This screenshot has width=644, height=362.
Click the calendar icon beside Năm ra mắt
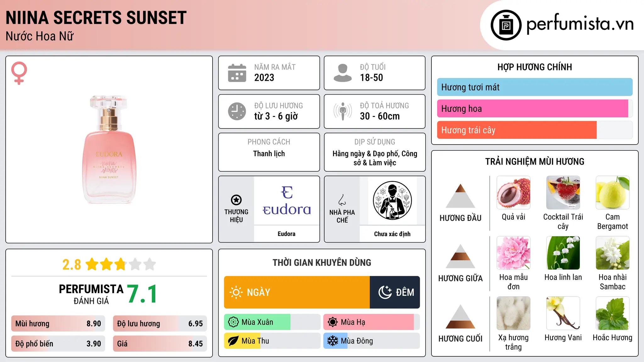point(237,73)
